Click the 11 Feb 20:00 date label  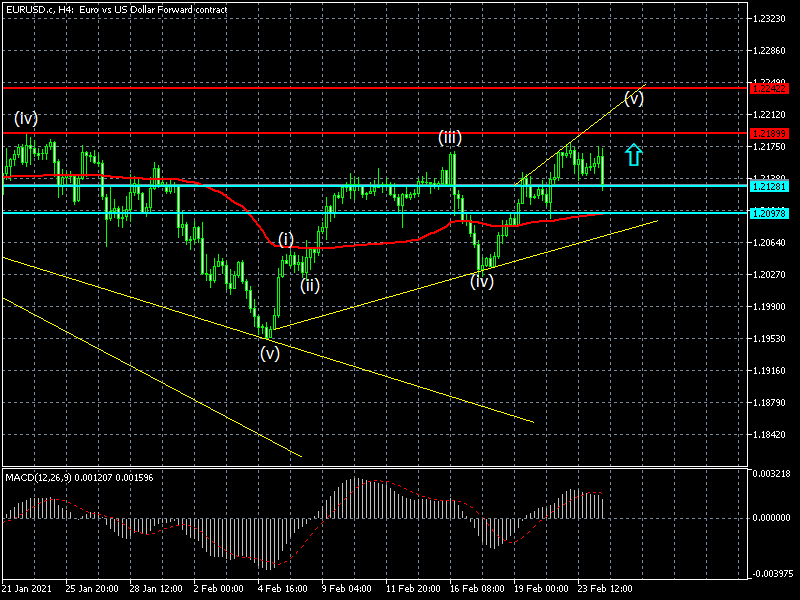point(413,588)
